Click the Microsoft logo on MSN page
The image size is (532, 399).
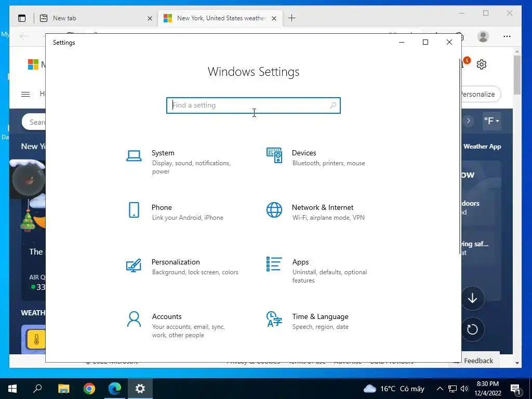pos(33,64)
